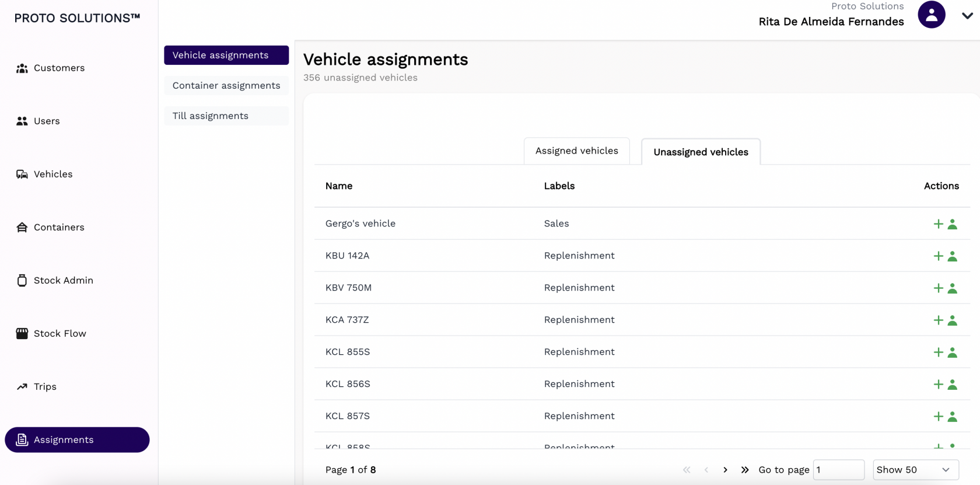This screenshot has width=980, height=485.
Task: Click the Trips trend arrow icon
Action: point(22,387)
